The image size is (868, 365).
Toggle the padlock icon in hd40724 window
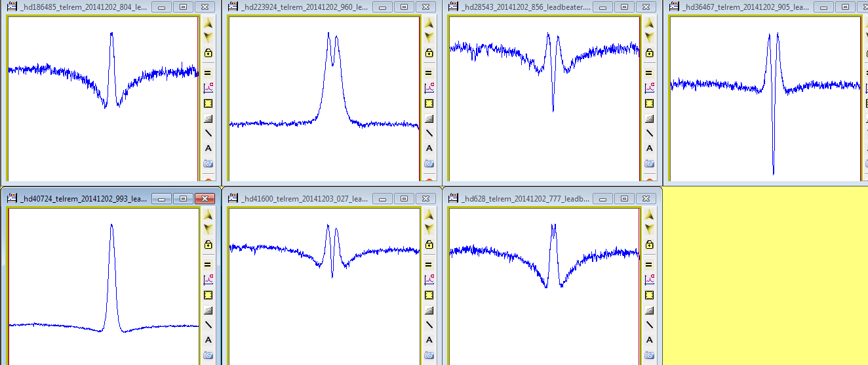[x=208, y=244]
